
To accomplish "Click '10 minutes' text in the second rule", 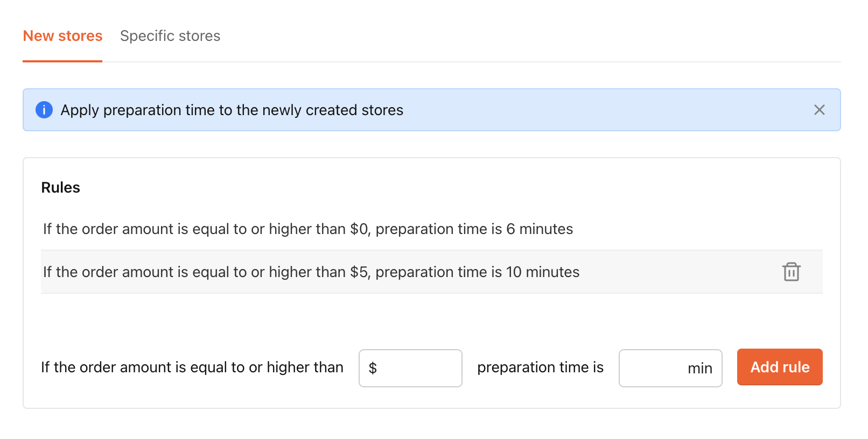I will (x=543, y=272).
